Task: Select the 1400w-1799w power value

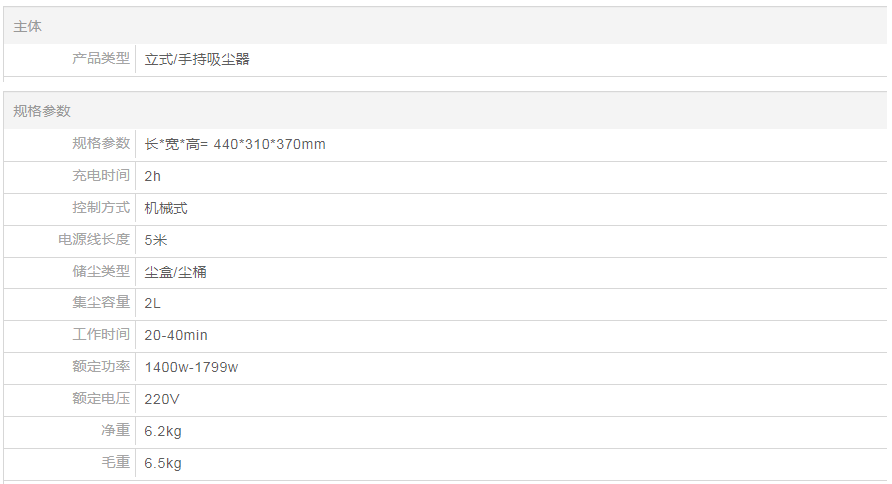Action: pyautogui.click(x=191, y=367)
